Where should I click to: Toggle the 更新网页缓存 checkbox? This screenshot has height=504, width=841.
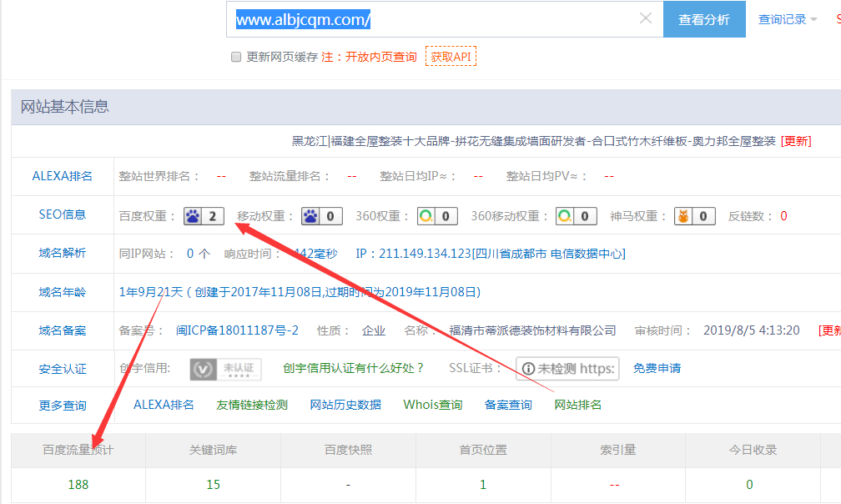point(236,57)
